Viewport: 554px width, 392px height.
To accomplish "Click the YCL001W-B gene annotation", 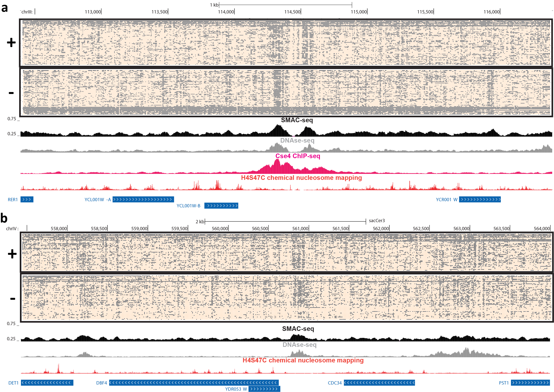I will [x=221, y=206].
